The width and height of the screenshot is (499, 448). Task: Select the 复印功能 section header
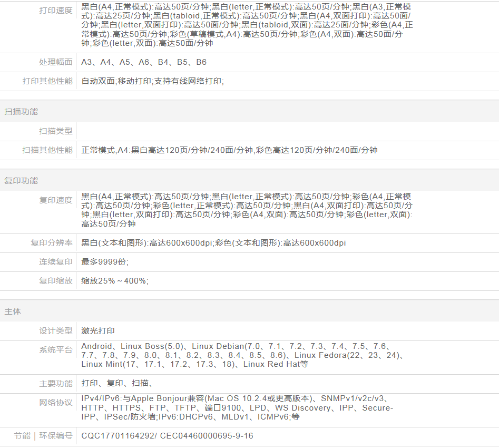(x=21, y=181)
